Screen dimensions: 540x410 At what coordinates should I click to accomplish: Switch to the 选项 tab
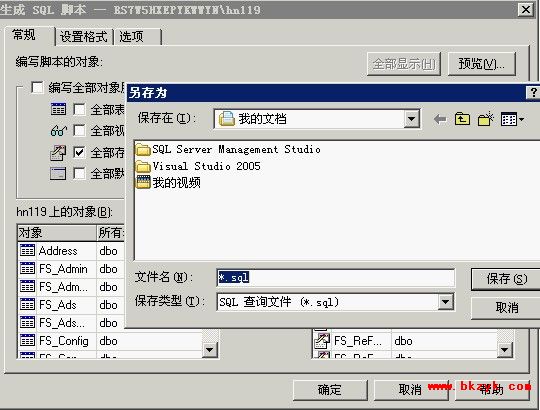coord(137,36)
